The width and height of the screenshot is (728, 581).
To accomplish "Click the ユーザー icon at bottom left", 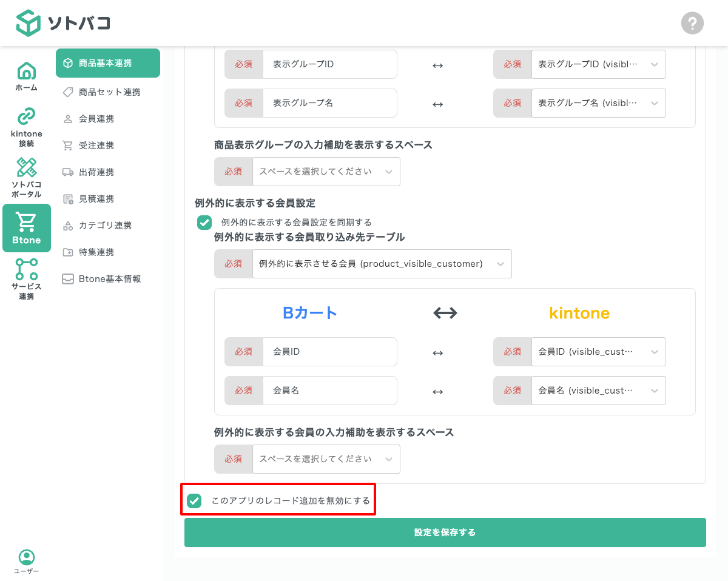I will [26, 561].
